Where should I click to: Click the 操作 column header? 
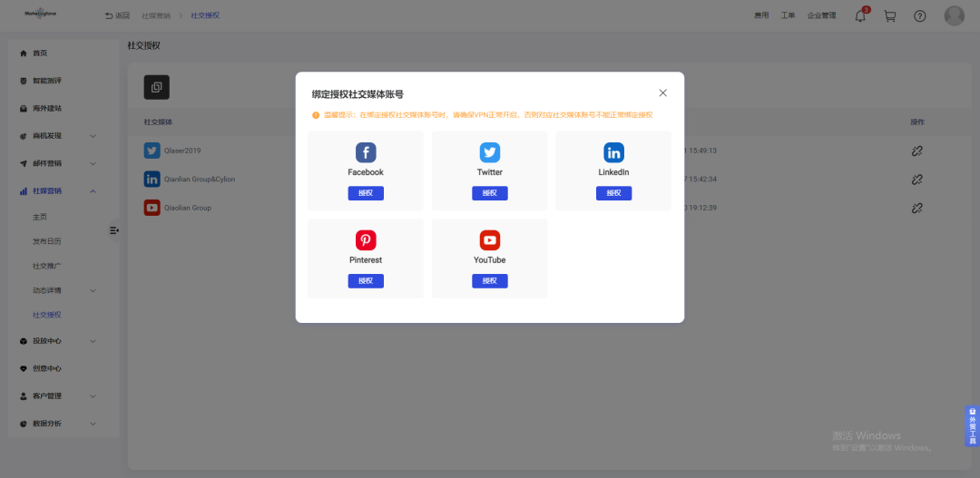[x=916, y=122]
